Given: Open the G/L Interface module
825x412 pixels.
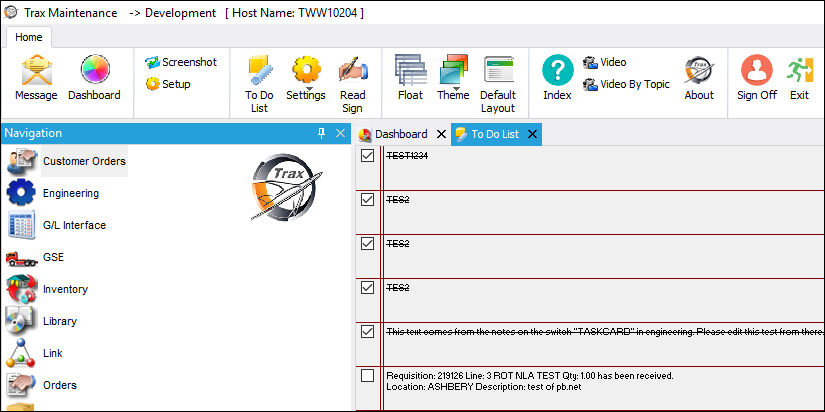Looking at the screenshot, I should tap(56, 225).
